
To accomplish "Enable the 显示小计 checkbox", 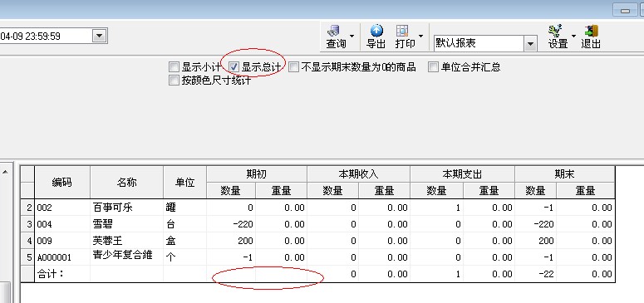I will point(175,66).
